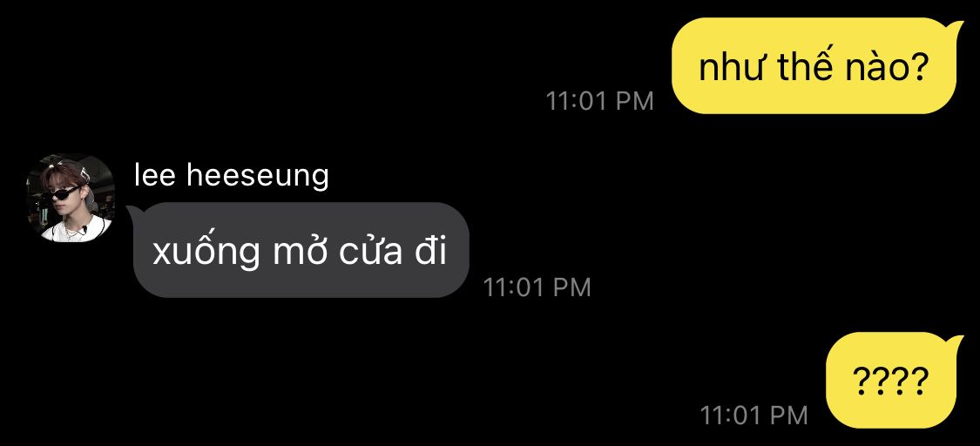Click the 11:01 PM timestamp beside "????"
The image size is (980, 446).
(754, 415)
